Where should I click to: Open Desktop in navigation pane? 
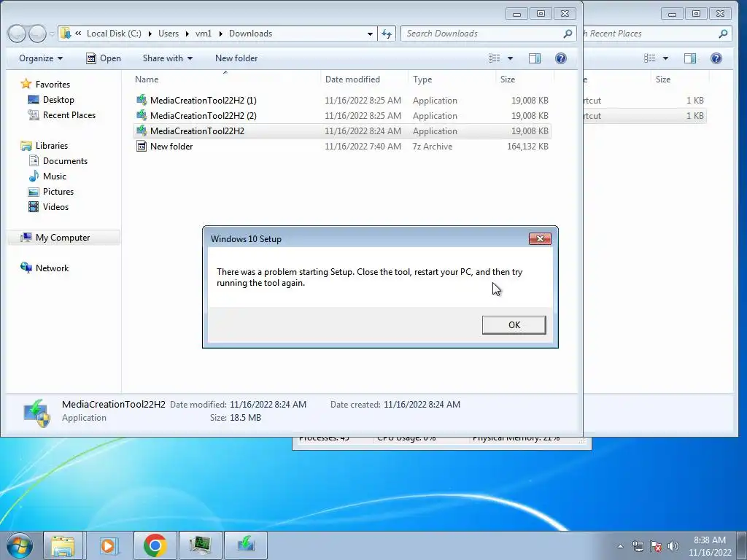pos(58,99)
